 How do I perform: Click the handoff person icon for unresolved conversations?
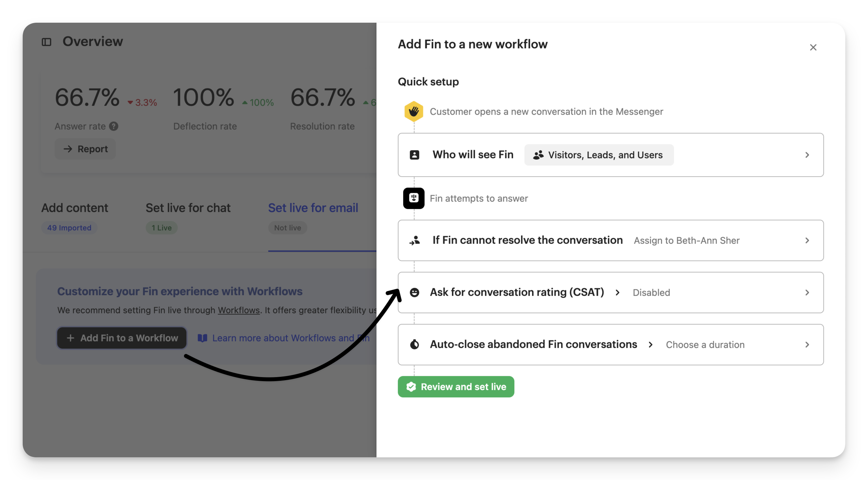point(414,241)
